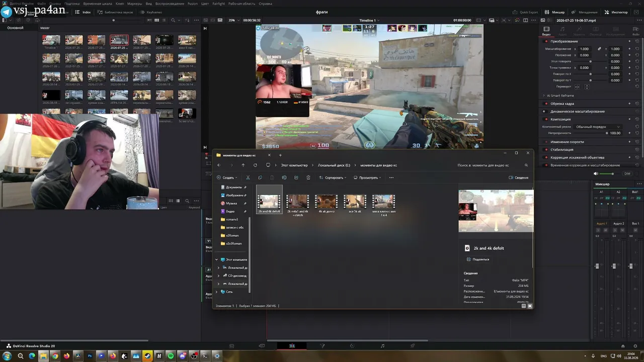Screen dimensions: 644x362
Task: Switch to the Файл tab in Inspector
Action: [x=635, y=32]
